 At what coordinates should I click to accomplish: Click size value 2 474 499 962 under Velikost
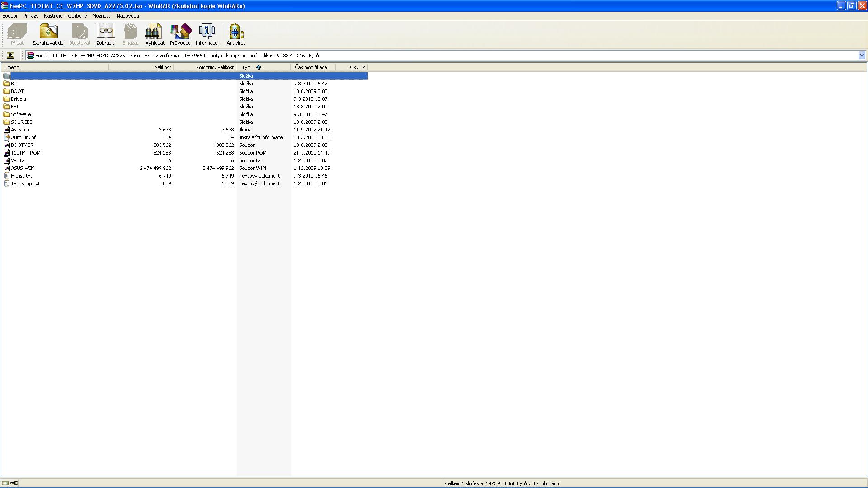click(155, 168)
